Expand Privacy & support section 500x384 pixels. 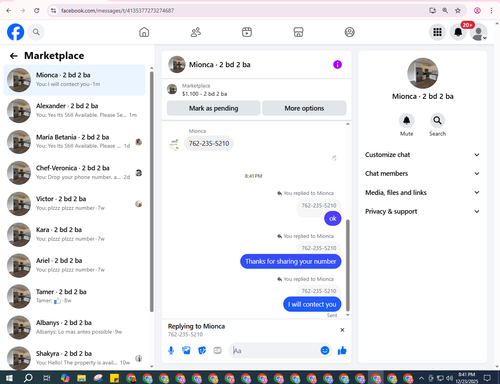[422, 211]
